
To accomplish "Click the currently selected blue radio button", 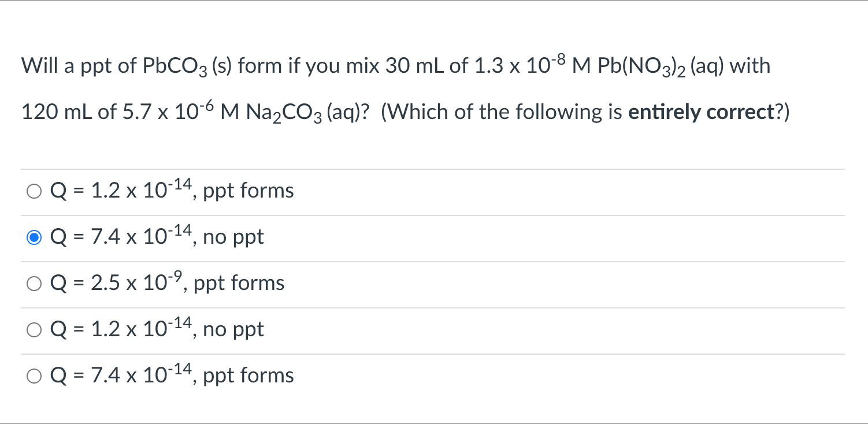I will pyautogui.click(x=34, y=237).
